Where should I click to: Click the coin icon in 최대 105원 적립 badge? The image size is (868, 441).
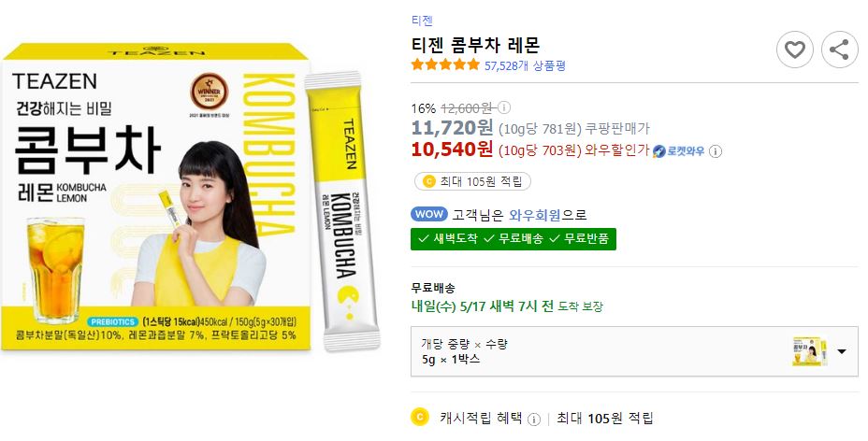pos(429,181)
